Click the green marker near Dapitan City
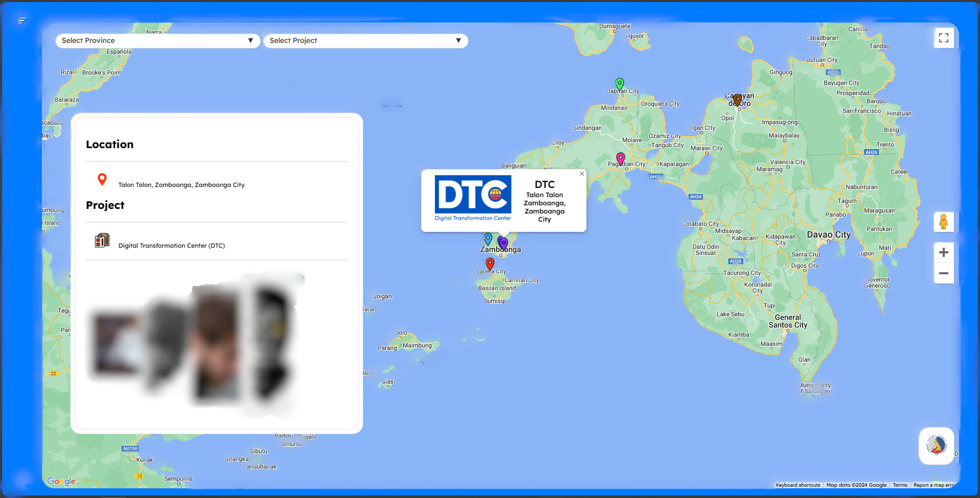Viewport: 980px width, 498px height. pos(620,84)
